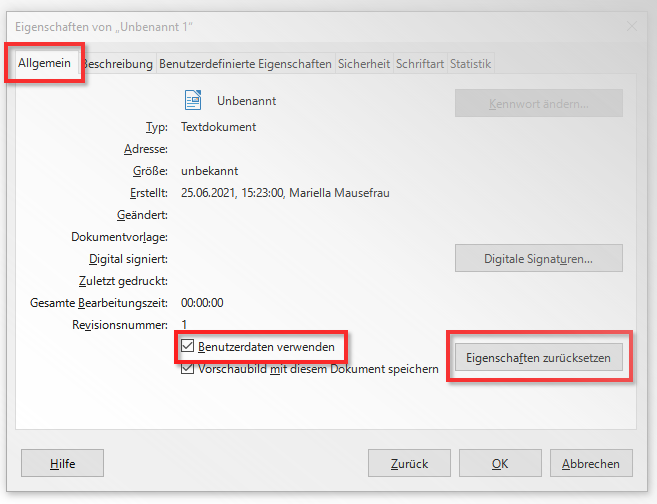Click the Kennwort ändern button

[539, 103]
